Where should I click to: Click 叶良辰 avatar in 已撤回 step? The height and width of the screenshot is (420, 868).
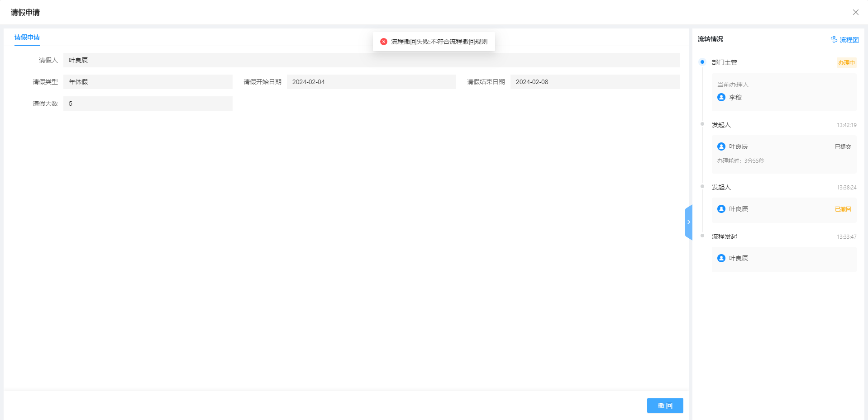(x=721, y=209)
